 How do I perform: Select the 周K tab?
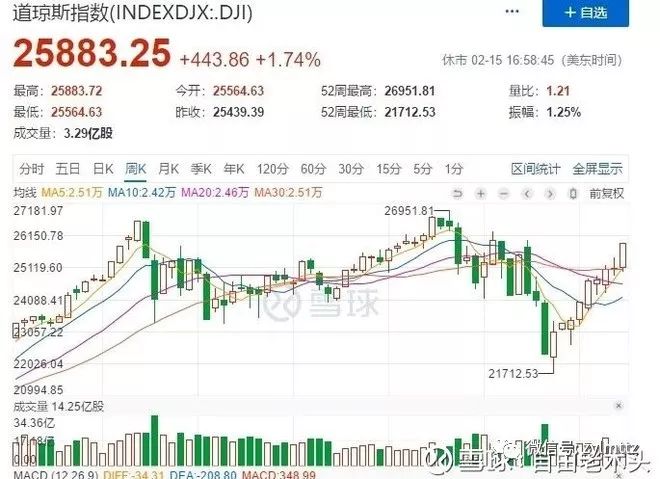pos(136,169)
